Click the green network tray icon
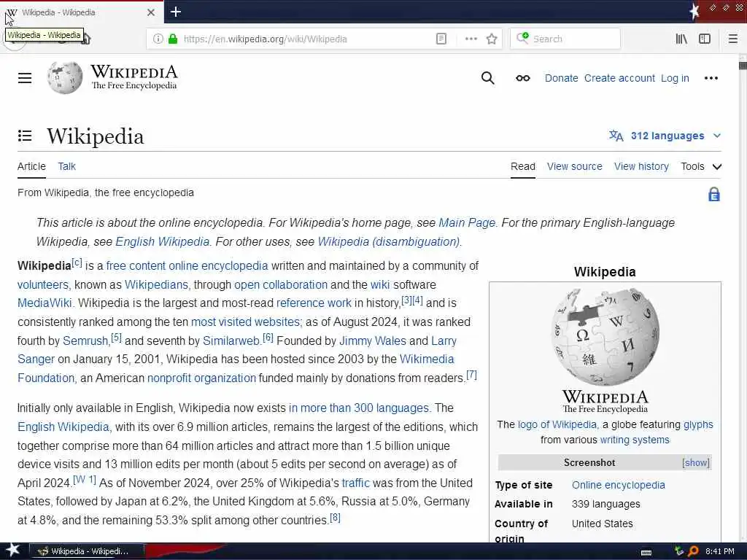The height and width of the screenshot is (560, 747). pos(679,551)
